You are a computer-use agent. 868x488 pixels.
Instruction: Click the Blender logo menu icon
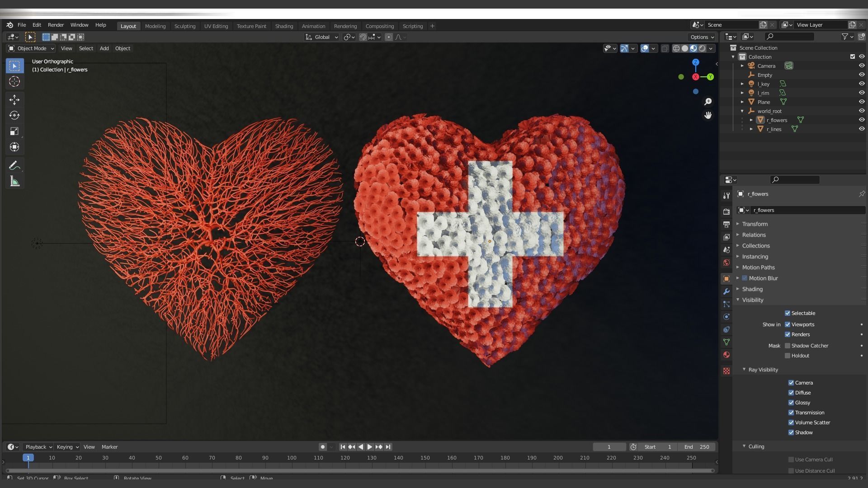point(9,25)
